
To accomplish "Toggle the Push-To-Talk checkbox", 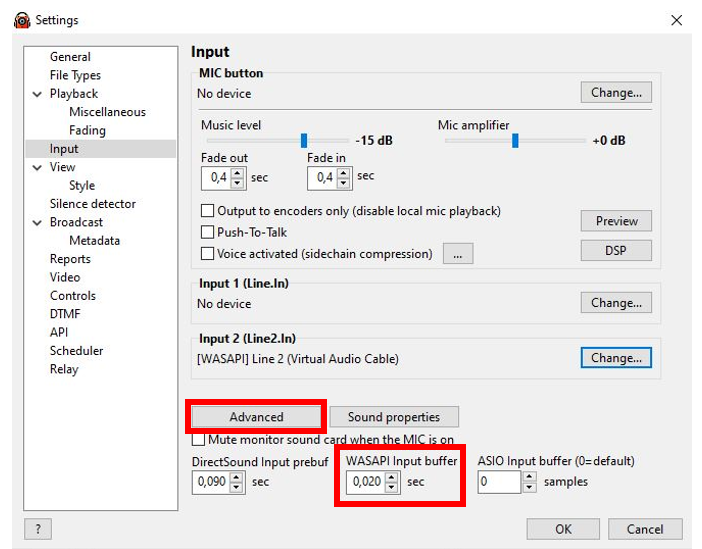I will 208,232.
